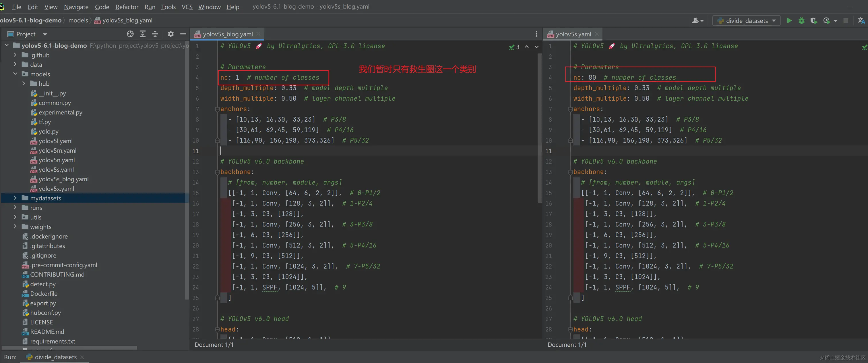This screenshot has height=363, width=868.
Task: Toggle the backbone fold in left editor
Action: tap(217, 172)
